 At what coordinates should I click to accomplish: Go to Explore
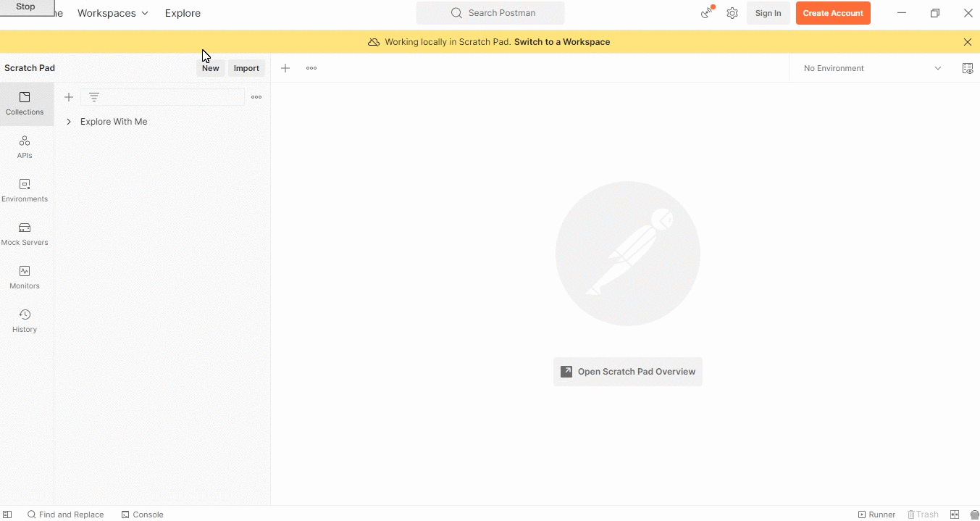[x=183, y=13]
